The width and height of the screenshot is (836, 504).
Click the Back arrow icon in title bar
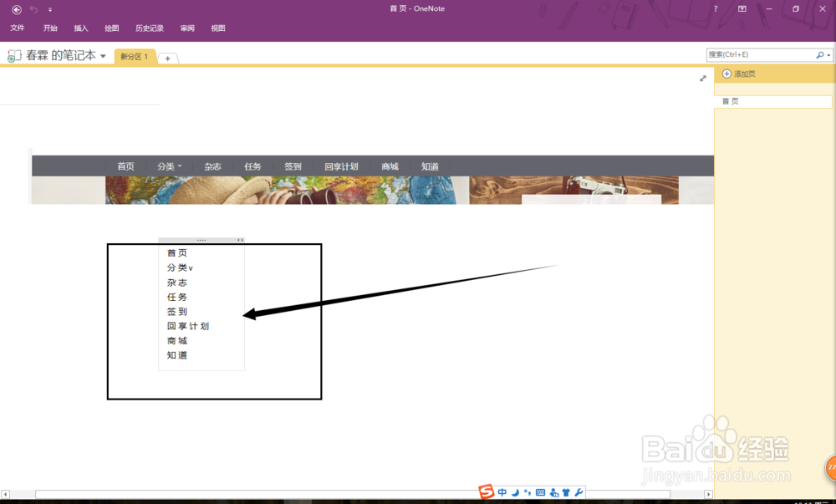[x=17, y=9]
